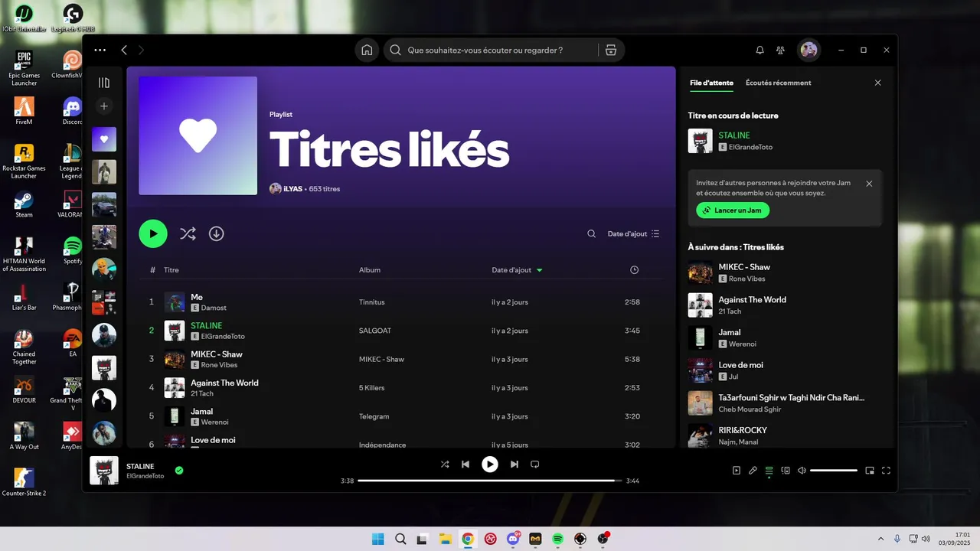Select 'Ta3arfouni Sghir w Taghi' queue item
The height and width of the screenshot is (551, 980).
click(785, 403)
